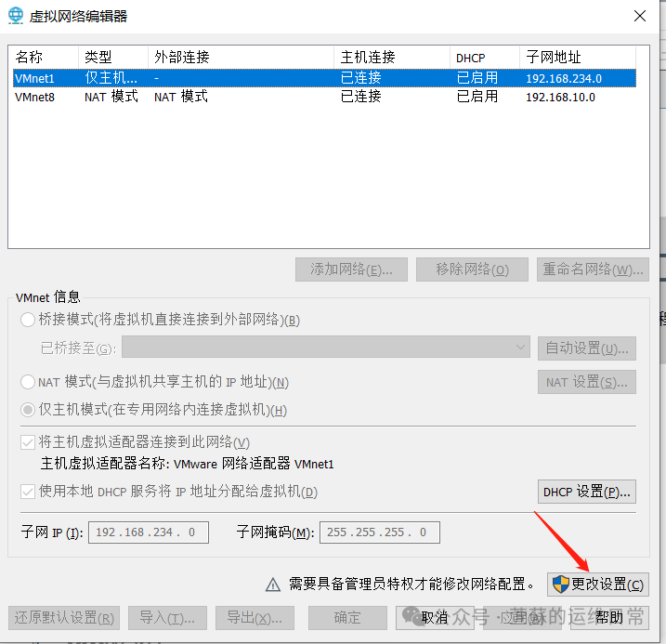Click subnet address 192.168.10.0 cell
The height and width of the screenshot is (644, 666).
click(560, 98)
